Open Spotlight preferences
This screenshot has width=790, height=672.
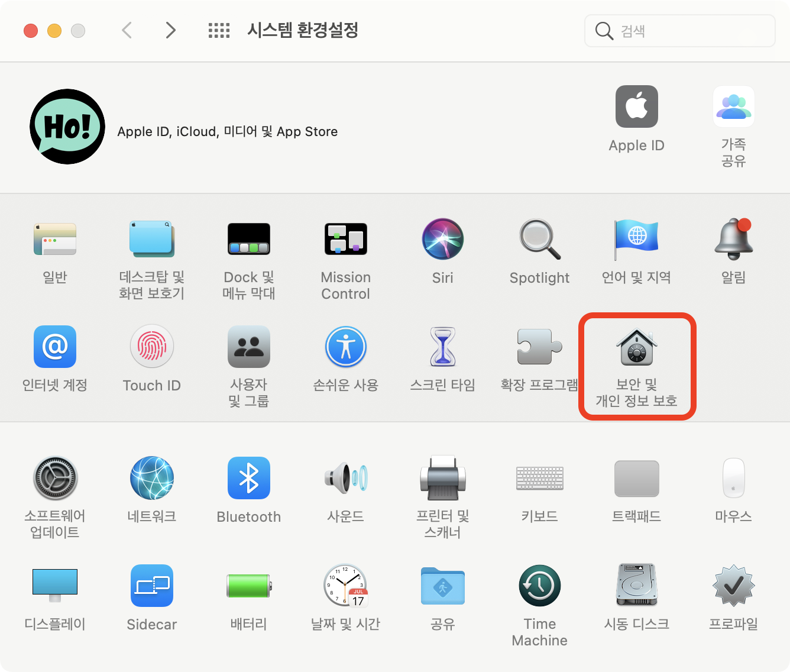pyautogui.click(x=540, y=240)
